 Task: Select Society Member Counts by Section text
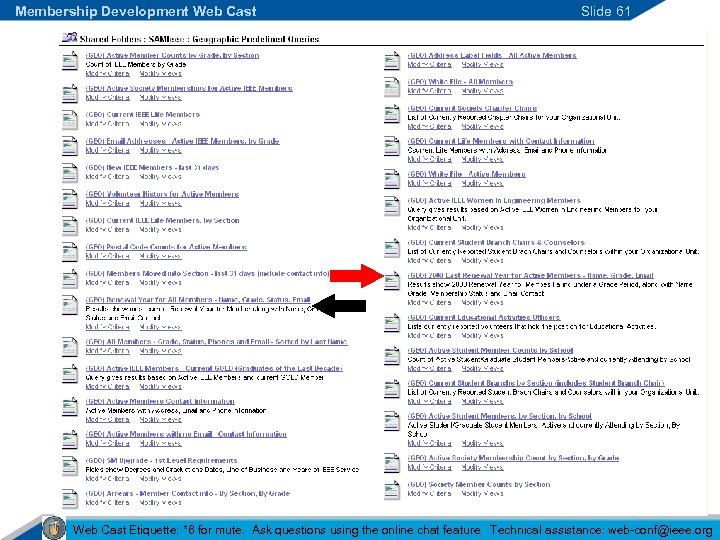(x=479, y=484)
